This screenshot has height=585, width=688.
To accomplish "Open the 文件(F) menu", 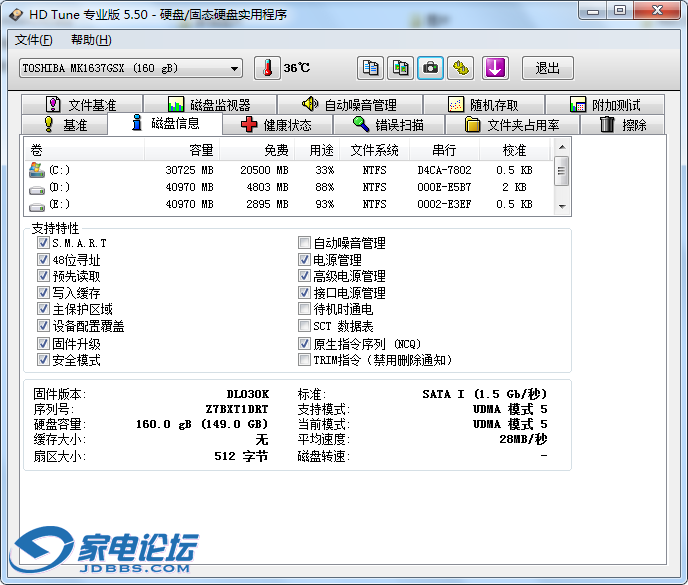I will [x=34, y=40].
